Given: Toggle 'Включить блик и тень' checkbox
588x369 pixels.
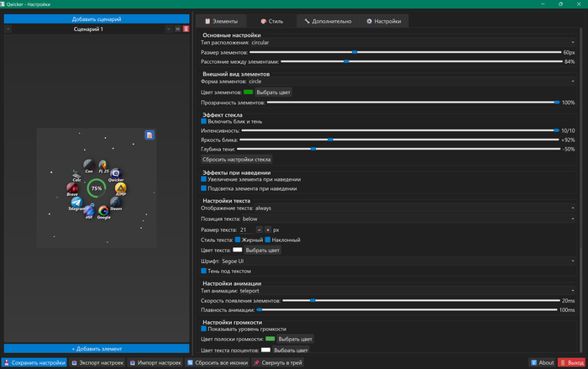Looking at the screenshot, I should [204, 122].
